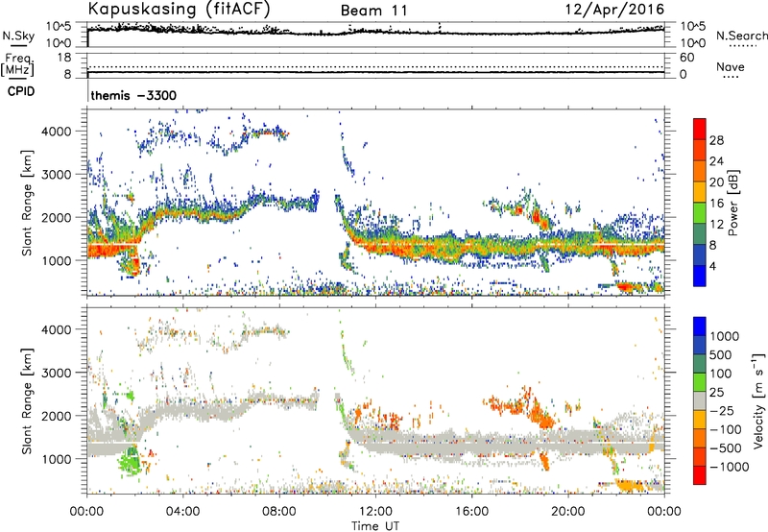Click the gray segment of velocity colorbar
Image resolution: width=768 pixels, height=532 pixels.
(x=700, y=400)
